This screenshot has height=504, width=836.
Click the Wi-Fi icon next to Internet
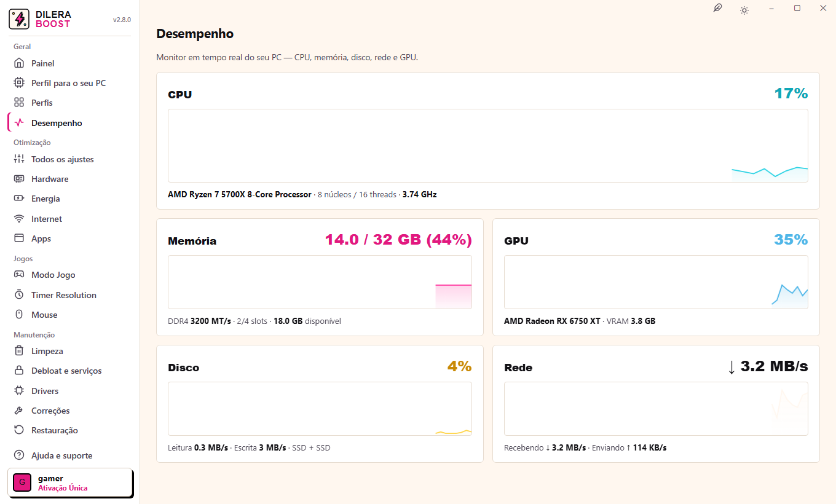(x=19, y=219)
